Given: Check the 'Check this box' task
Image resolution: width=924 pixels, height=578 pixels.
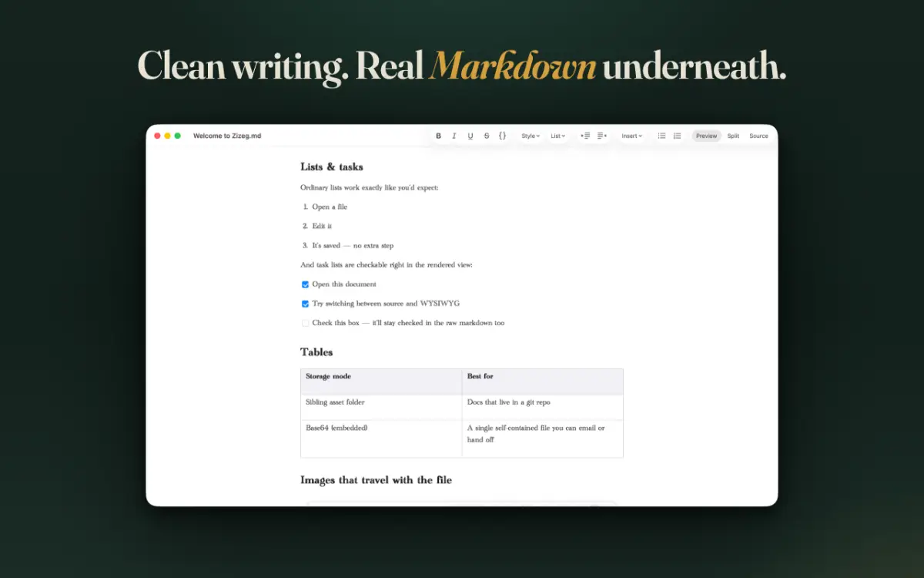Looking at the screenshot, I should coord(306,323).
